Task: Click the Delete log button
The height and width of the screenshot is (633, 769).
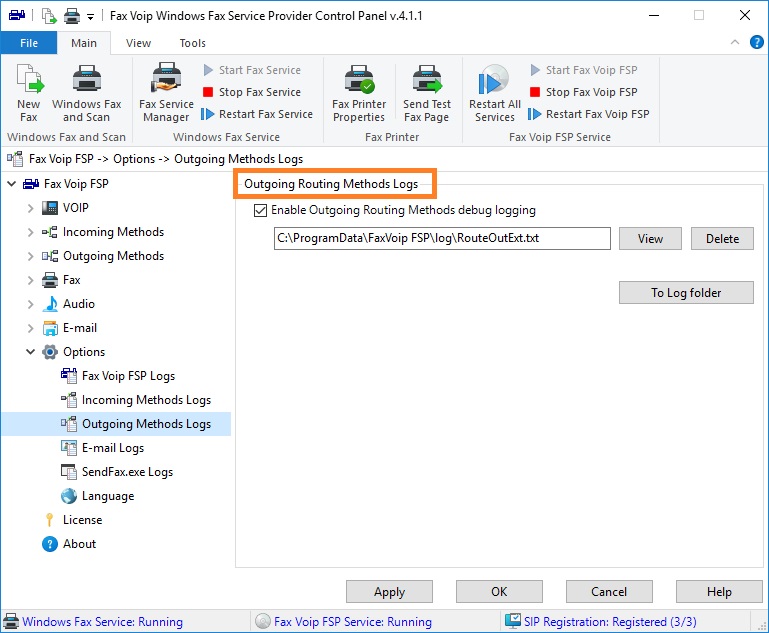Action: coord(722,238)
